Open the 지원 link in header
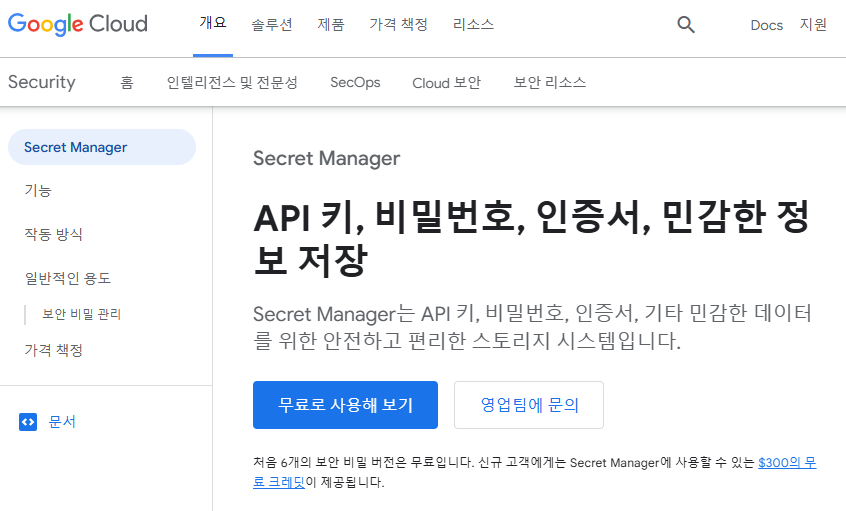The height and width of the screenshot is (511, 846). point(813,24)
